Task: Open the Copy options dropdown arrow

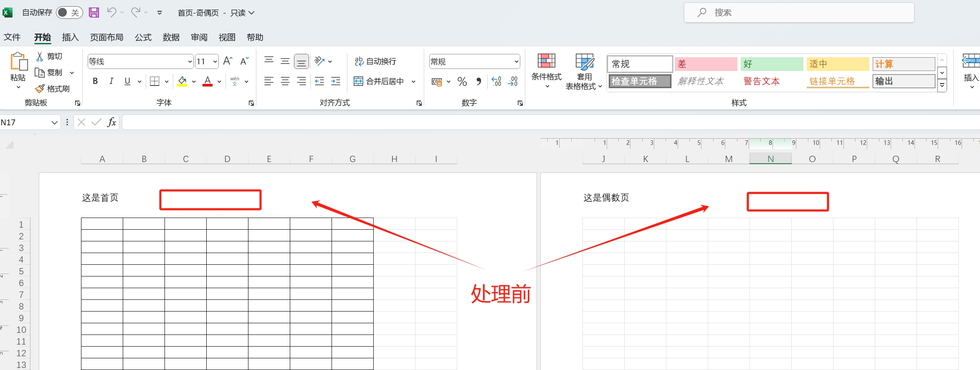Action: (x=72, y=73)
